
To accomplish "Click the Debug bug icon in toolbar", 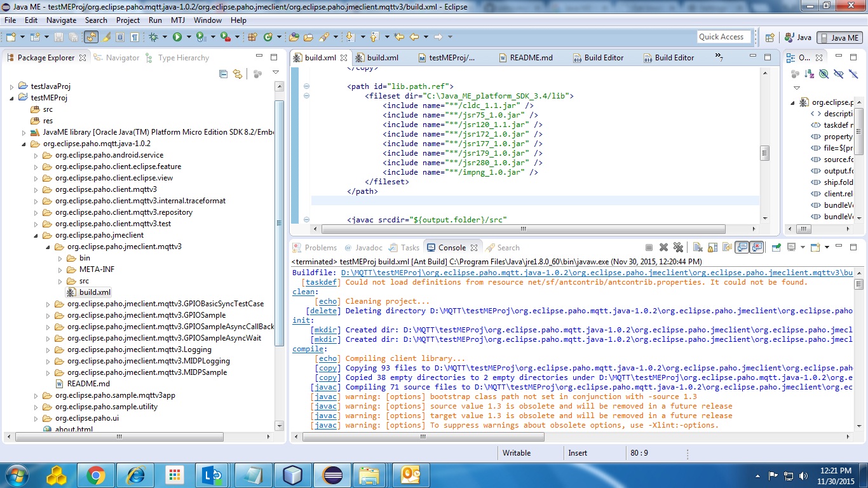I will pos(153,37).
